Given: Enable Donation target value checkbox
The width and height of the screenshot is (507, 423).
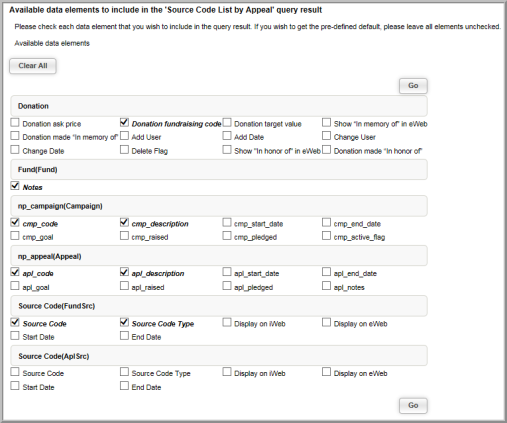Looking at the screenshot, I should tap(227, 123).
